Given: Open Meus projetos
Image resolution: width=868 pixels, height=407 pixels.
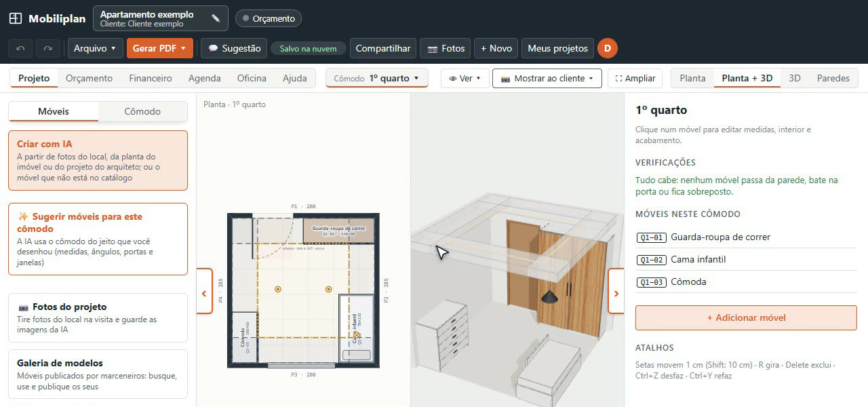Looking at the screenshot, I should point(557,48).
